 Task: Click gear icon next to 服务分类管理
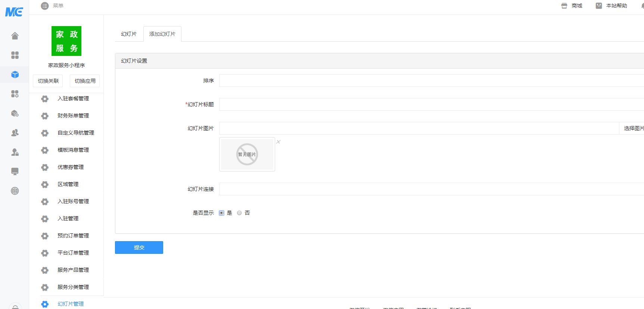45,287
